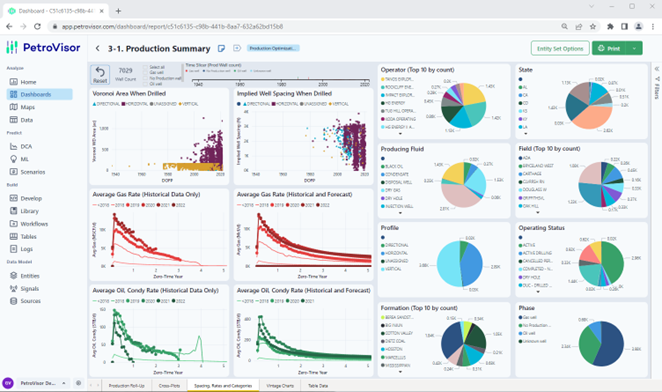Click the note icon beside the dashboard title
Viewport: 662px width, 392px height.
click(x=221, y=49)
